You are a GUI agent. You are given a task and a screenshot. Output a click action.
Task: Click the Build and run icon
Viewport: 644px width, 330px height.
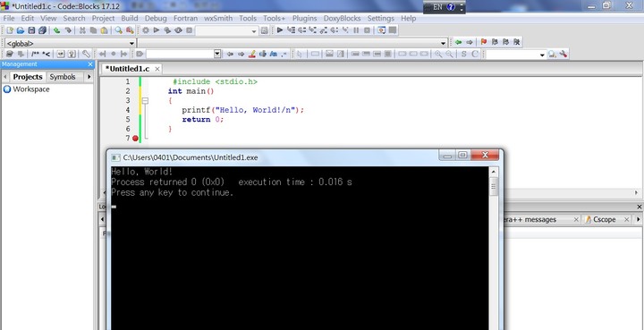167,30
